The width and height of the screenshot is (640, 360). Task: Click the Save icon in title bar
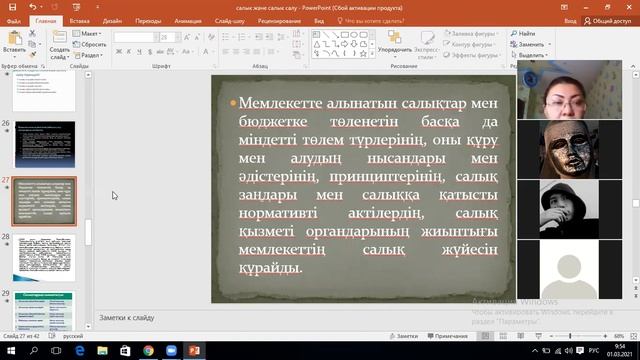pos(12,7)
